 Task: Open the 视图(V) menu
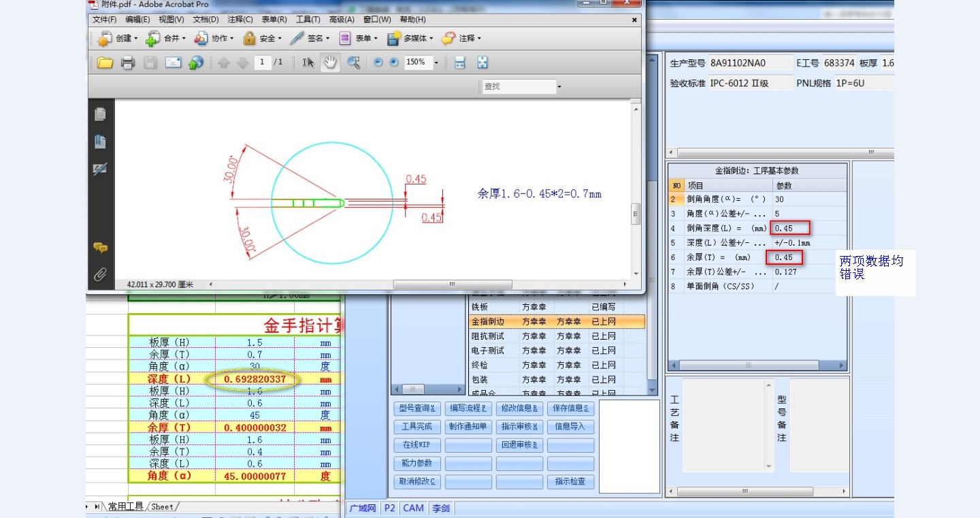(x=171, y=20)
